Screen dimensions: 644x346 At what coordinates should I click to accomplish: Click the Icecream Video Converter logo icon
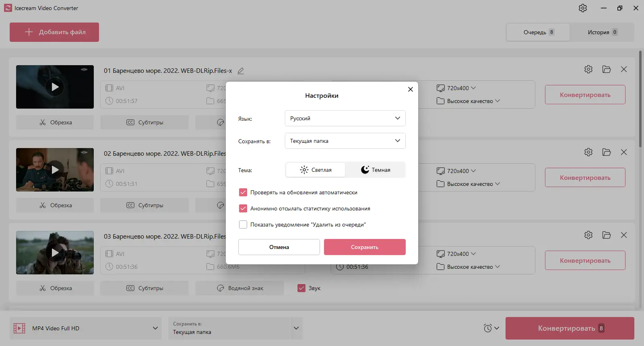[8, 8]
